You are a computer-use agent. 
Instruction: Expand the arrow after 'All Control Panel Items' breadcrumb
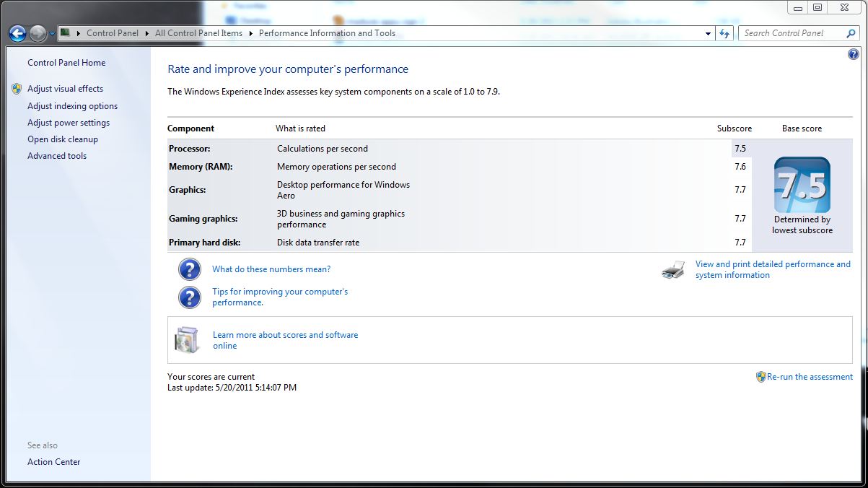pyautogui.click(x=251, y=33)
